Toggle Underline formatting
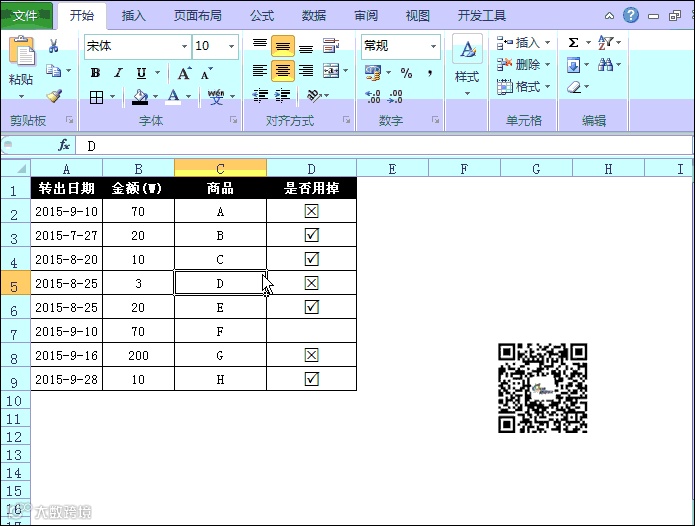Viewport: 695px width, 526px height. click(x=141, y=73)
